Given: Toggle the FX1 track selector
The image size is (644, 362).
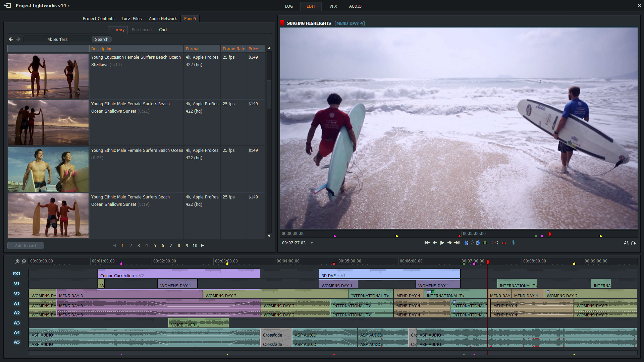Looking at the screenshot, I should 17,274.
